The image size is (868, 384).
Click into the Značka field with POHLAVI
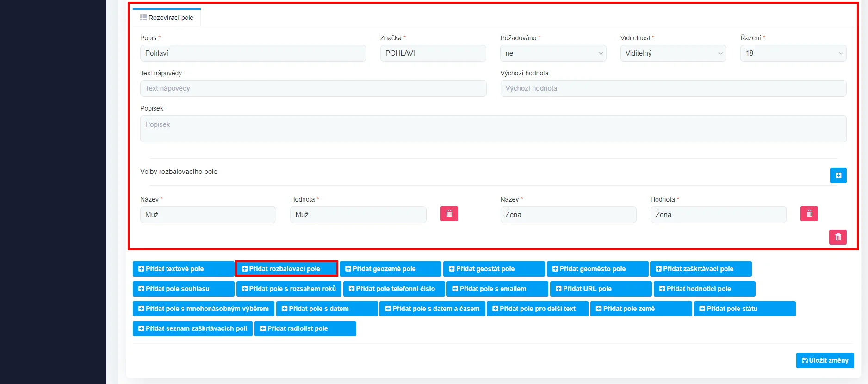point(433,53)
